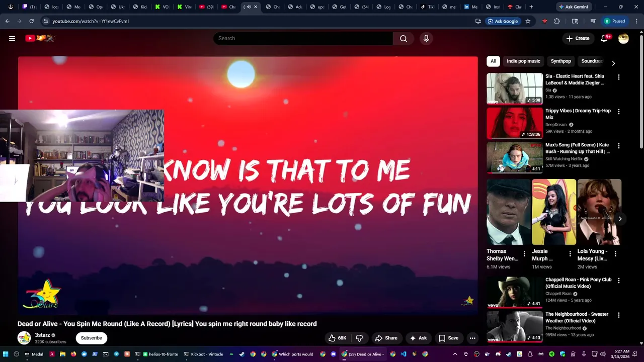Image resolution: width=644 pixels, height=362 pixels.
Task: Click Ask Google in address bar
Action: coord(502,21)
